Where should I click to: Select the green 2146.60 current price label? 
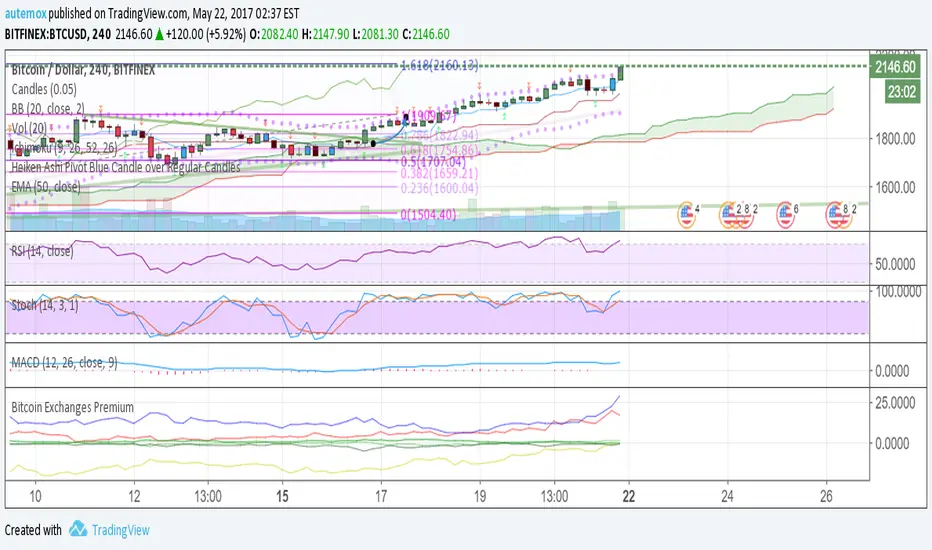click(x=894, y=67)
